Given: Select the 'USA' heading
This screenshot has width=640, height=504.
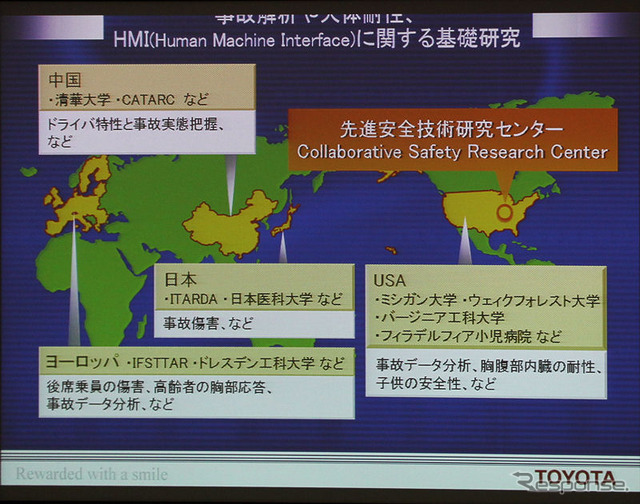Looking at the screenshot, I should [x=390, y=281].
